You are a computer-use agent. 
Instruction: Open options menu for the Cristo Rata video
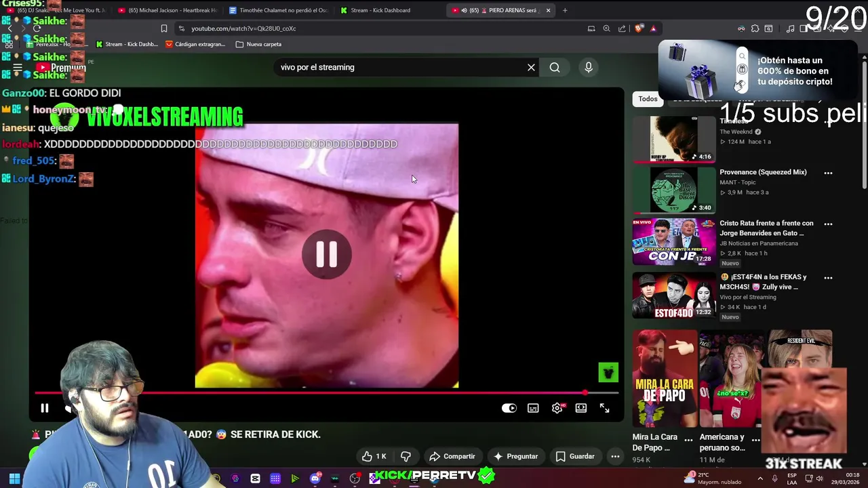pyautogui.click(x=828, y=224)
